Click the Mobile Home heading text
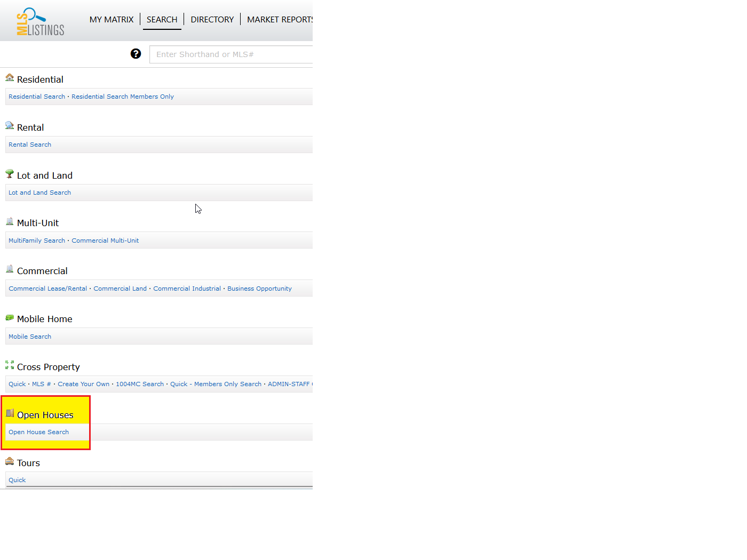 tap(45, 319)
